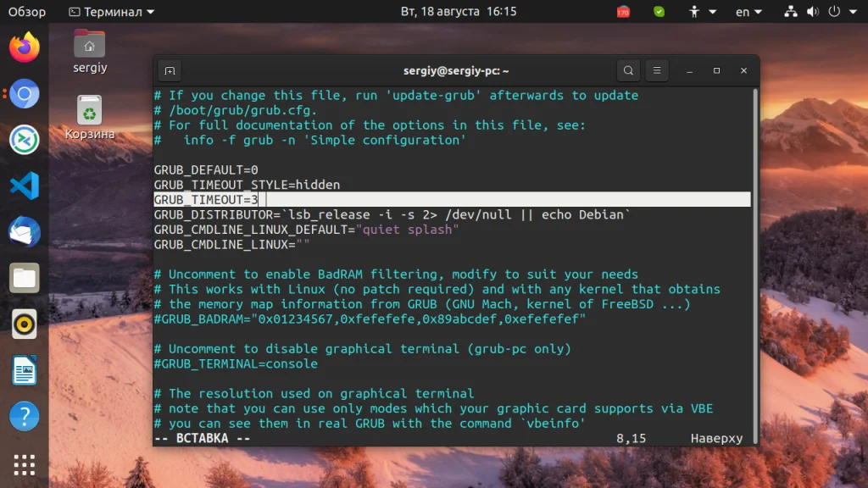Show all applications grid
This screenshot has height=488, width=868.
coord(25,465)
